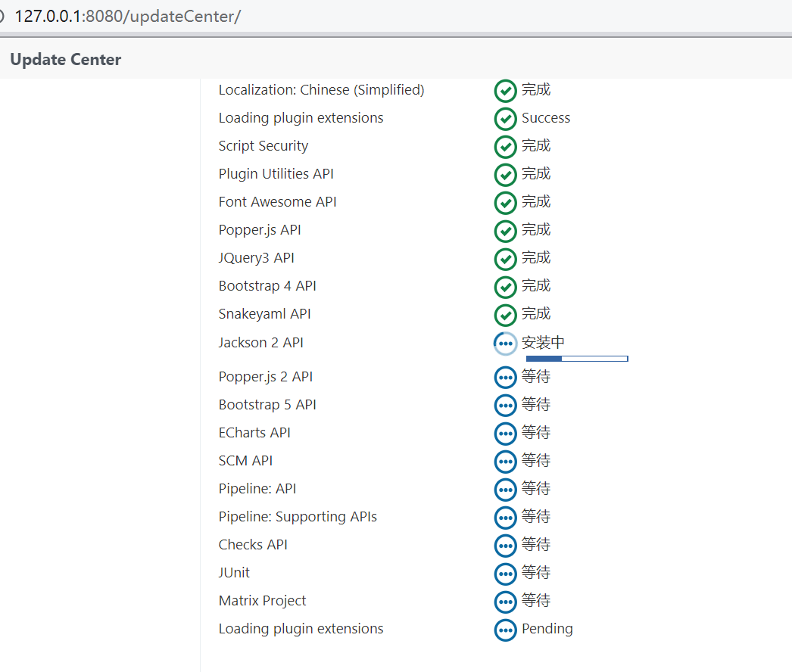This screenshot has height=672, width=792.
Task: Select the Bootstrap 4 API plugin name
Action: pos(267,286)
